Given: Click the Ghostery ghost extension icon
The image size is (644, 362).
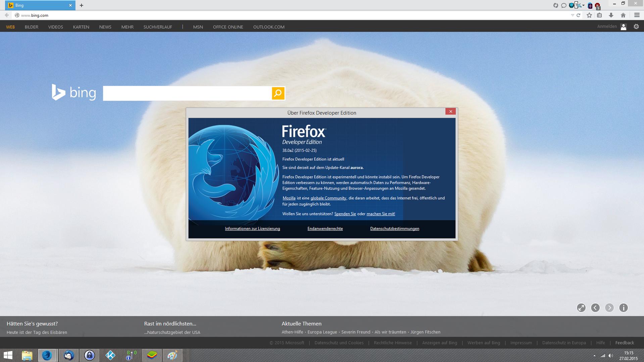Looking at the screenshot, I should click(x=590, y=6).
